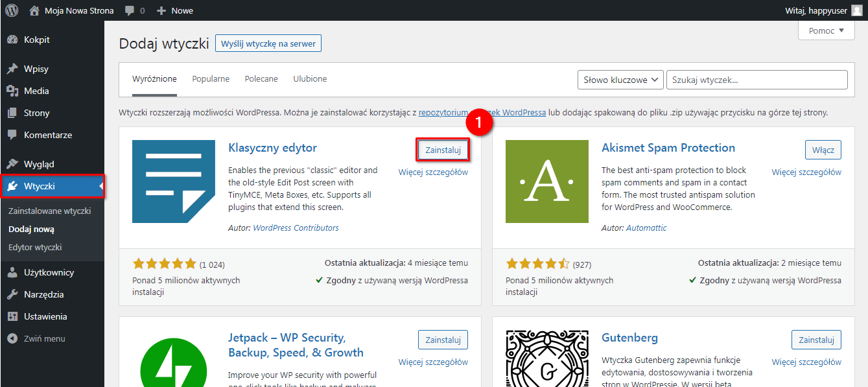Image resolution: width=868 pixels, height=387 pixels.
Task: Click the home icon beside Moja Nowa Strona
Action: pyautogui.click(x=34, y=10)
